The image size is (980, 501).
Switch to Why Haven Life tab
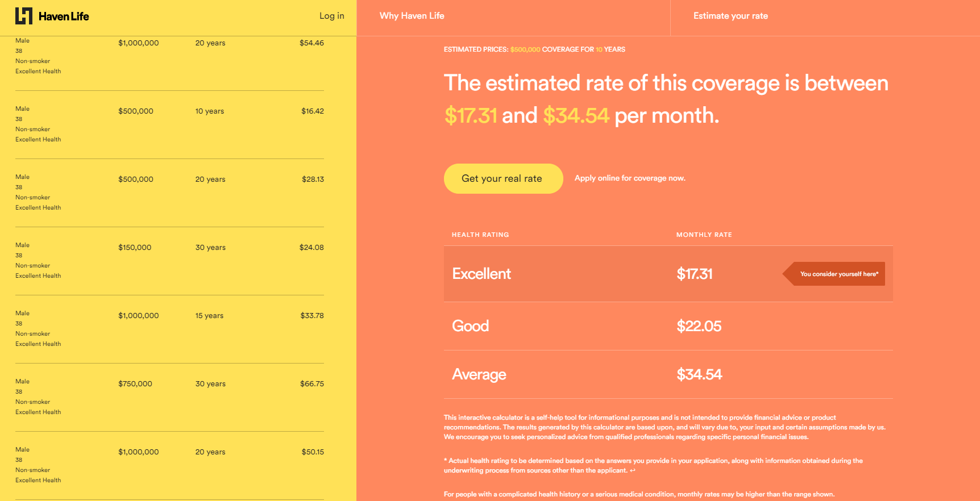tap(412, 16)
